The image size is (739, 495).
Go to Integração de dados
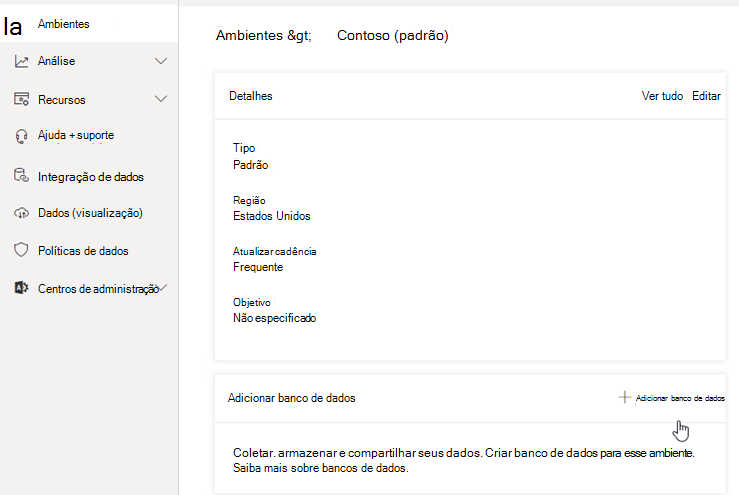(x=91, y=177)
